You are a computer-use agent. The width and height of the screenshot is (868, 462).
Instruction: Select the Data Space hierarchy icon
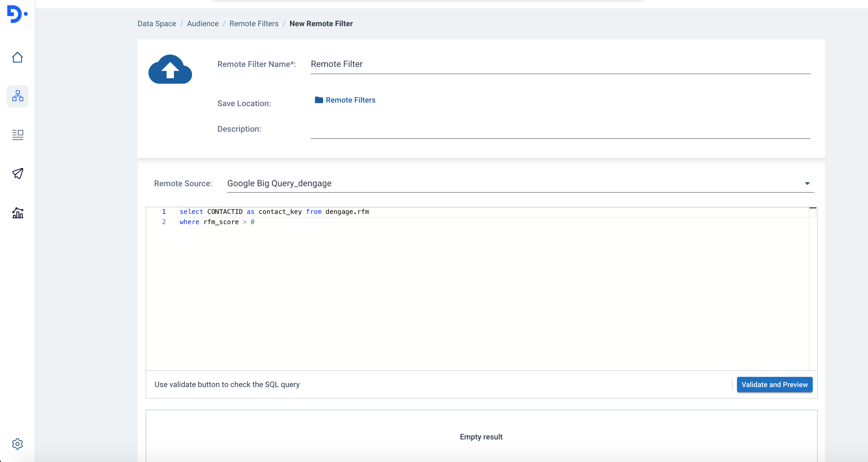pyautogui.click(x=17, y=96)
